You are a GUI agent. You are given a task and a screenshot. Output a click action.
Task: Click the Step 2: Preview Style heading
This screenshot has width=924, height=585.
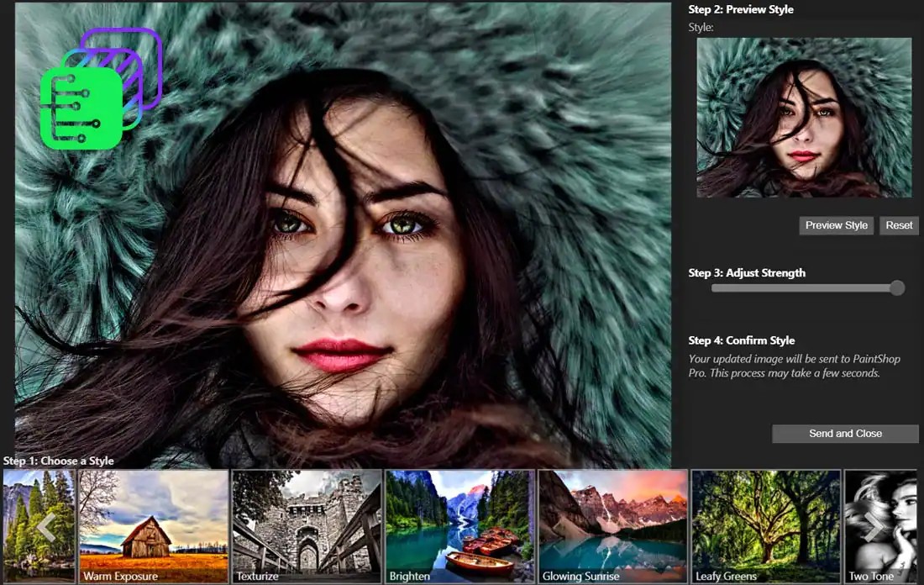(x=741, y=9)
